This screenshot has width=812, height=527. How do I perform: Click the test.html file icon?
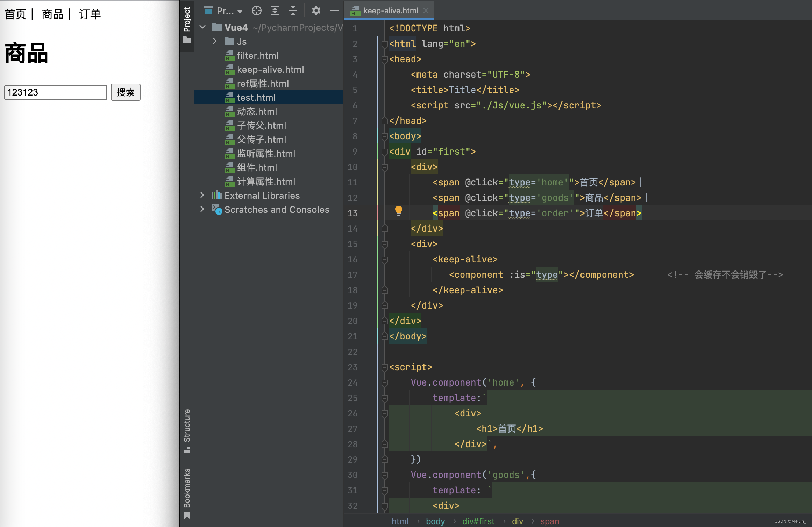[229, 98]
